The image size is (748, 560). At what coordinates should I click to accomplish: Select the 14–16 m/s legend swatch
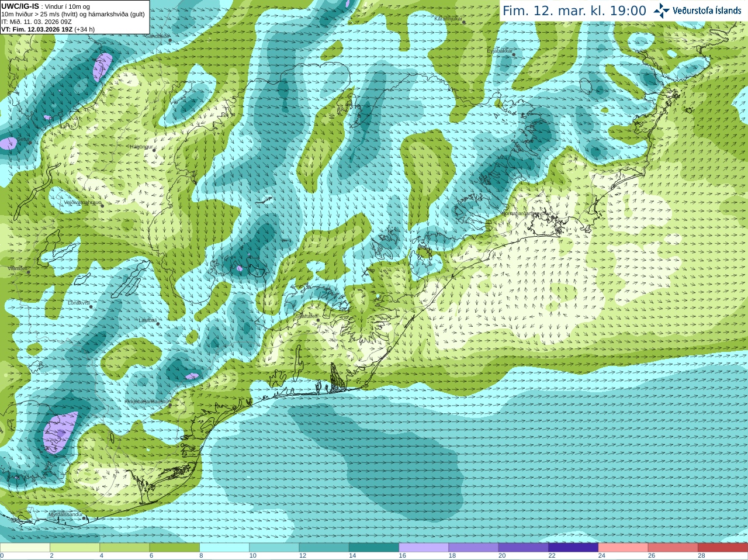(x=375, y=548)
